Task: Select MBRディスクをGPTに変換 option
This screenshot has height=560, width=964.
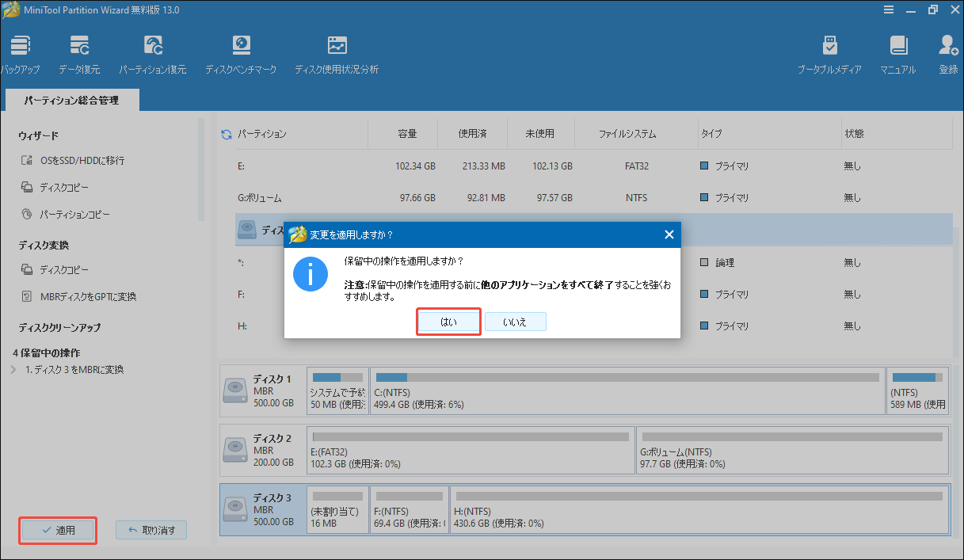Action: point(78,297)
